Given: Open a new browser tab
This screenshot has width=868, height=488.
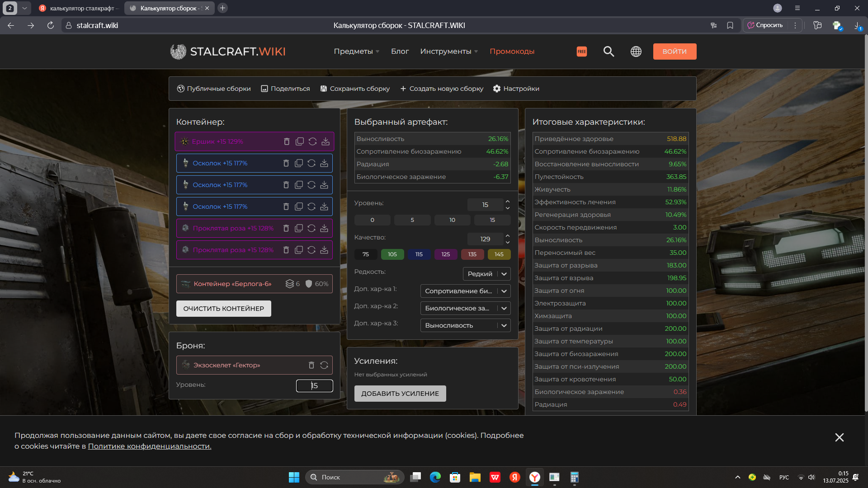Looking at the screenshot, I should [222, 8].
